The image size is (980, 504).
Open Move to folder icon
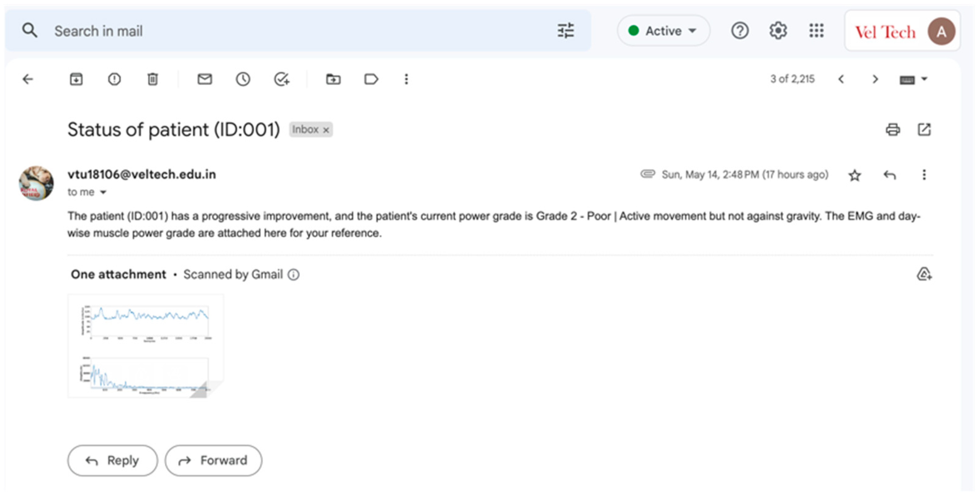tap(333, 79)
